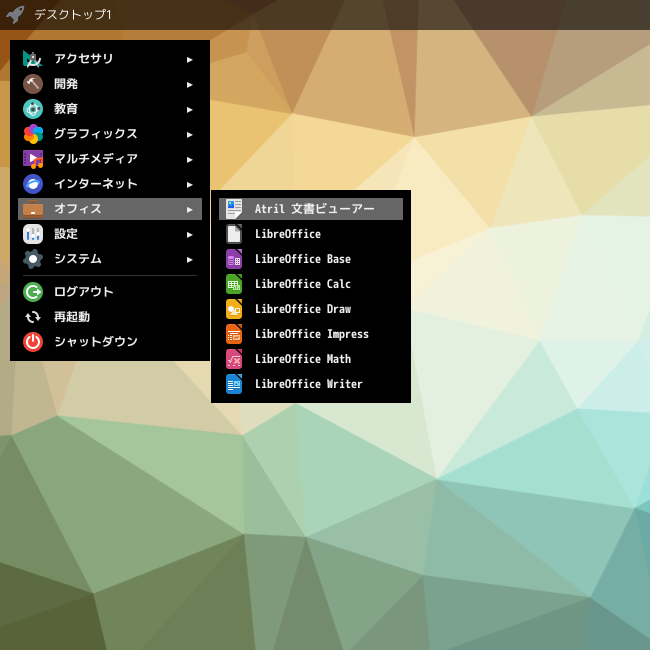650x650 pixels.
Task: Expand the アクセサリ submenu arrow
Action: tap(189, 60)
